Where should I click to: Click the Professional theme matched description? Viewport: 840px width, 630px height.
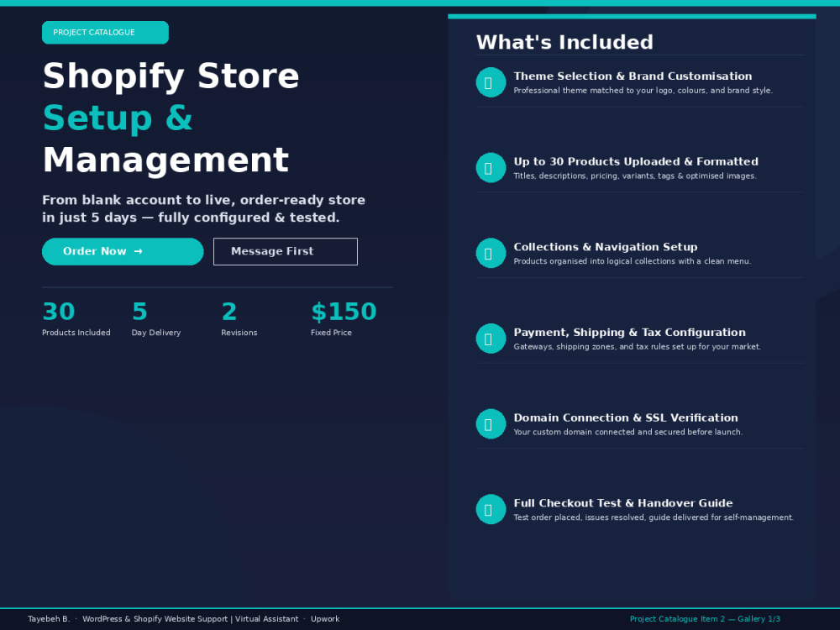point(643,91)
